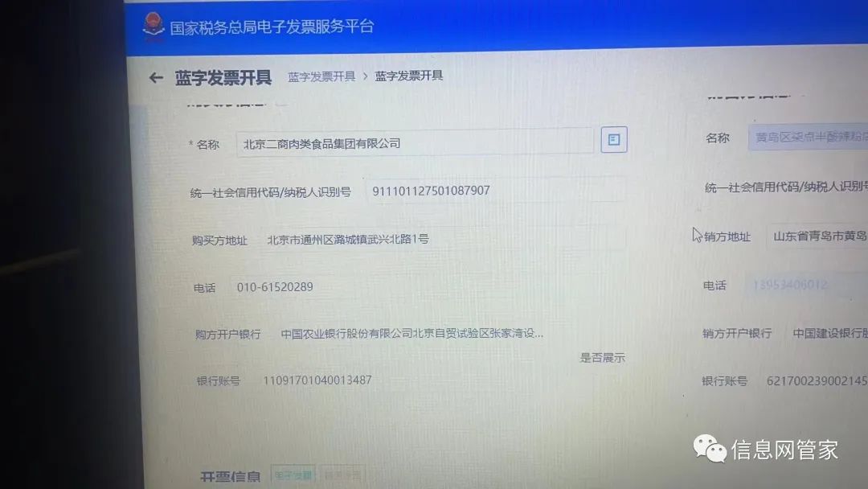Viewport: 868px width, 489px height.
Task: Click the tax bureau emblem logo
Action: click(x=153, y=26)
